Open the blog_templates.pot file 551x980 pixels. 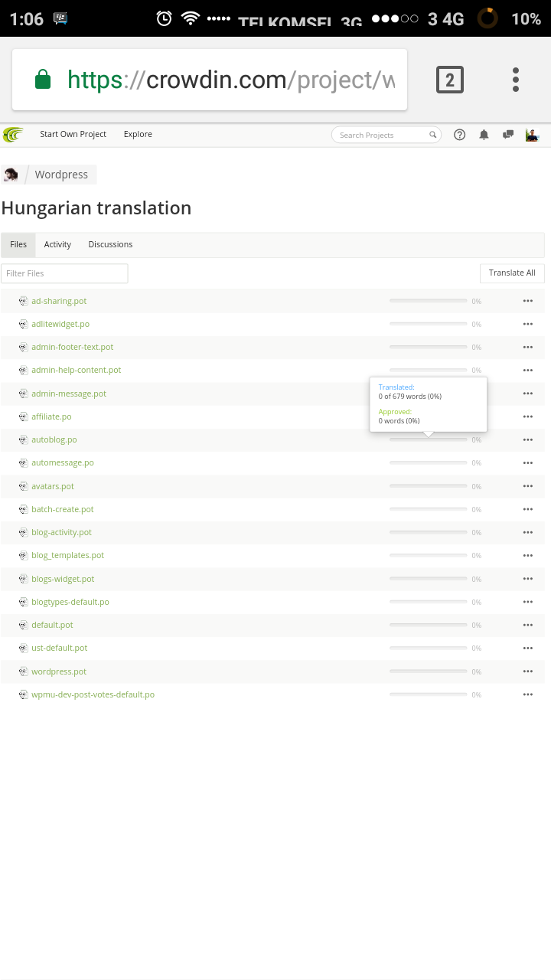67,555
